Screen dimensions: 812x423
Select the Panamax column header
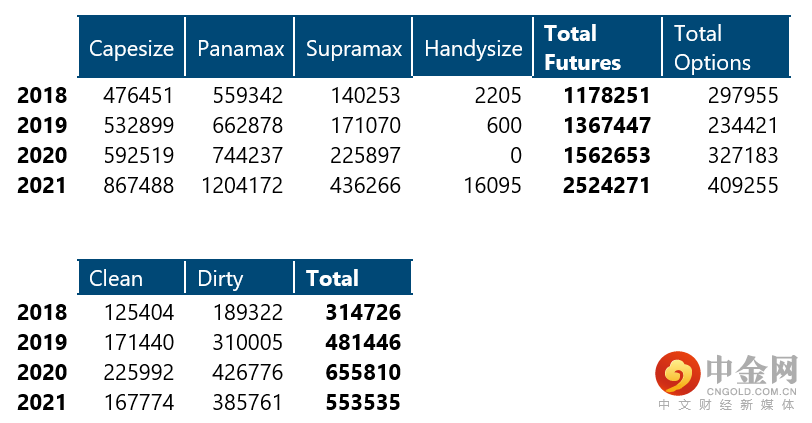click(240, 48)
